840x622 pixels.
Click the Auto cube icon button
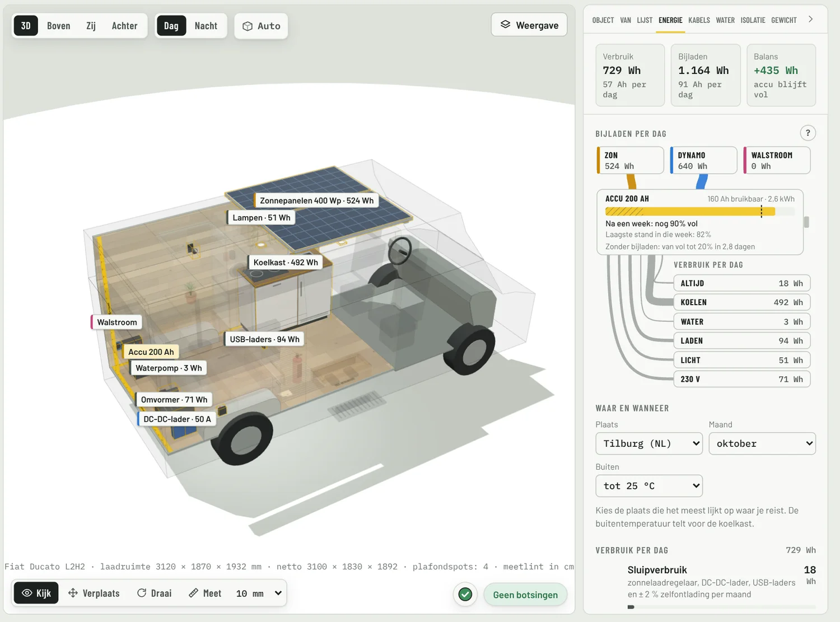[261, 26]
